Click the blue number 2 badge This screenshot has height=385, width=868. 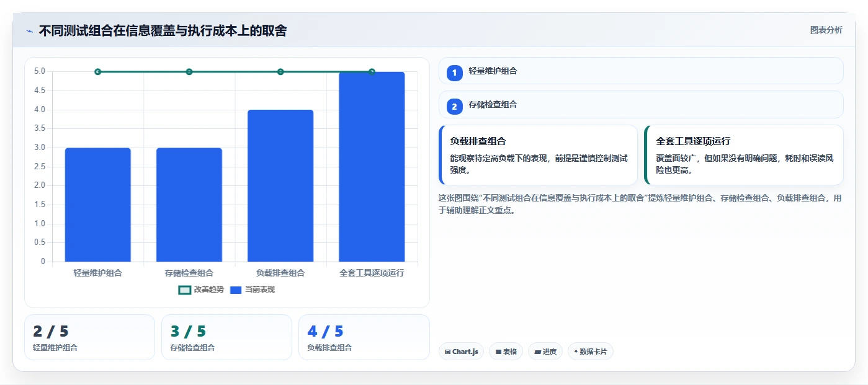pos(454,107)
